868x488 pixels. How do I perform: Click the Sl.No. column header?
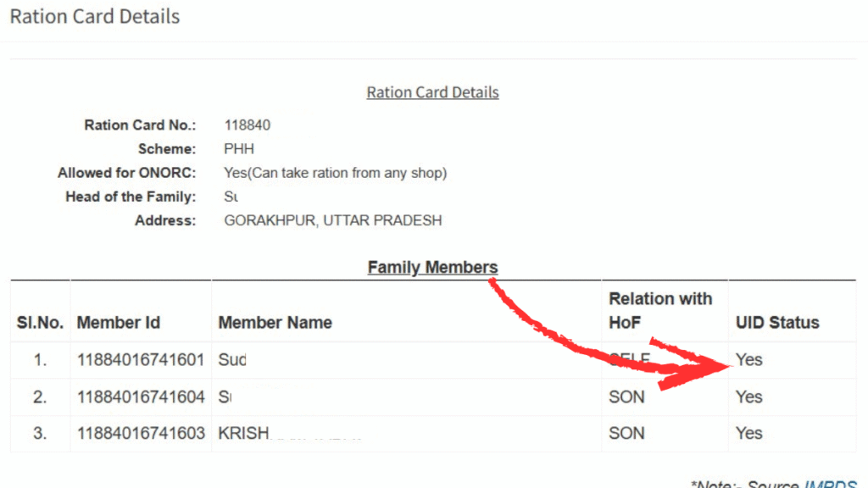click(x=40, y=323)
